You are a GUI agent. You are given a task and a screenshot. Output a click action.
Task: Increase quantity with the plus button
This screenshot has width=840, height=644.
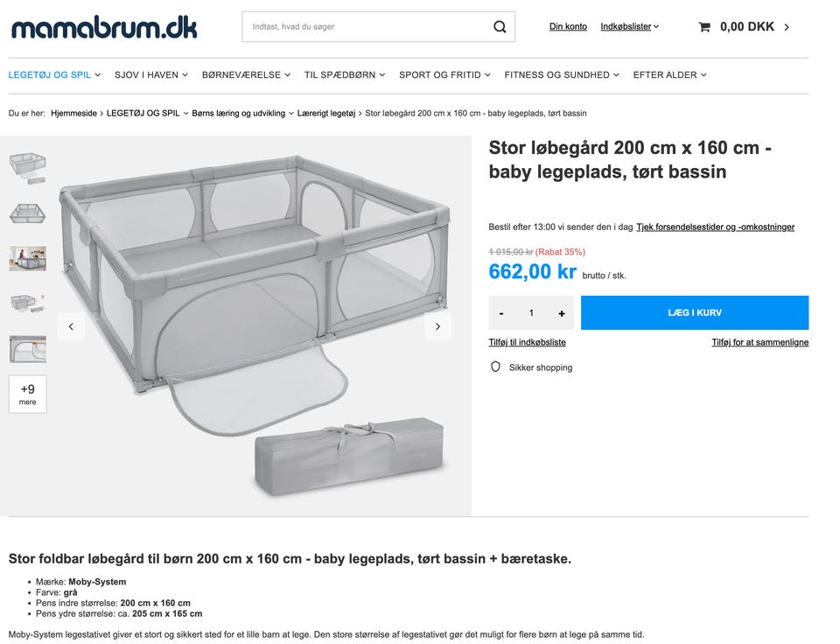tap(561, 313)
